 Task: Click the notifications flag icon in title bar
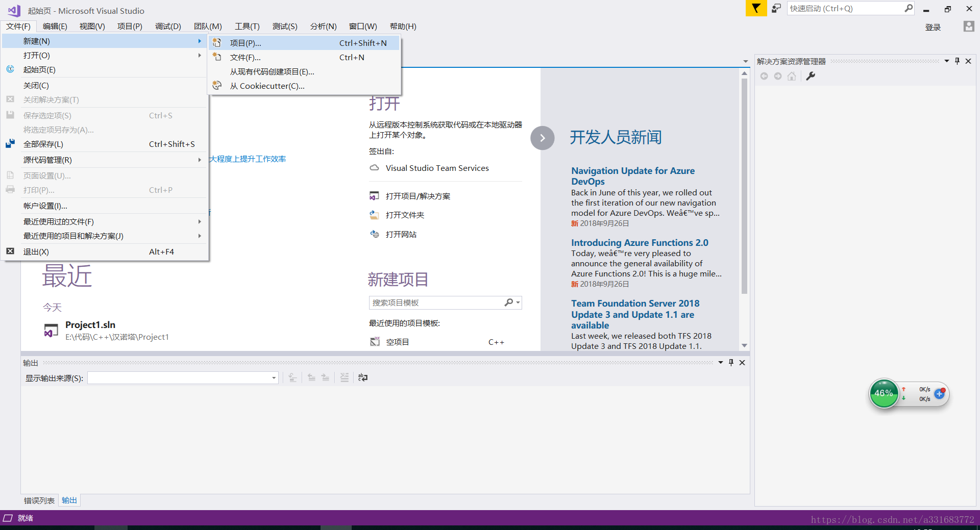pyautogui.click(x=756, y=8)
